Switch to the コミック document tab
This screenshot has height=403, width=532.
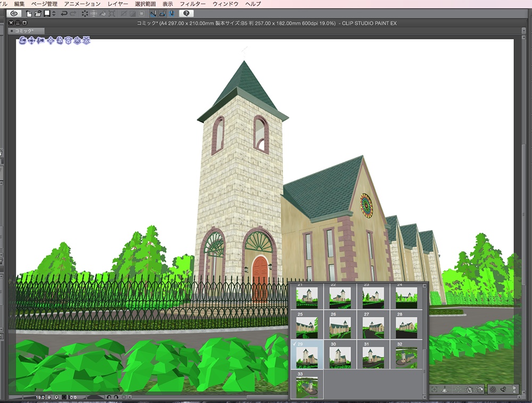[x=24, y=31]
